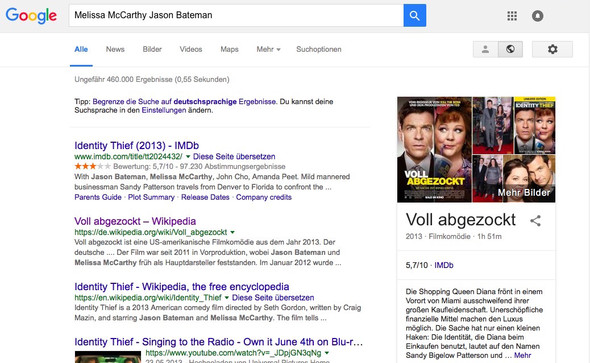Click the blue search magnifier button

click(415, 15)
